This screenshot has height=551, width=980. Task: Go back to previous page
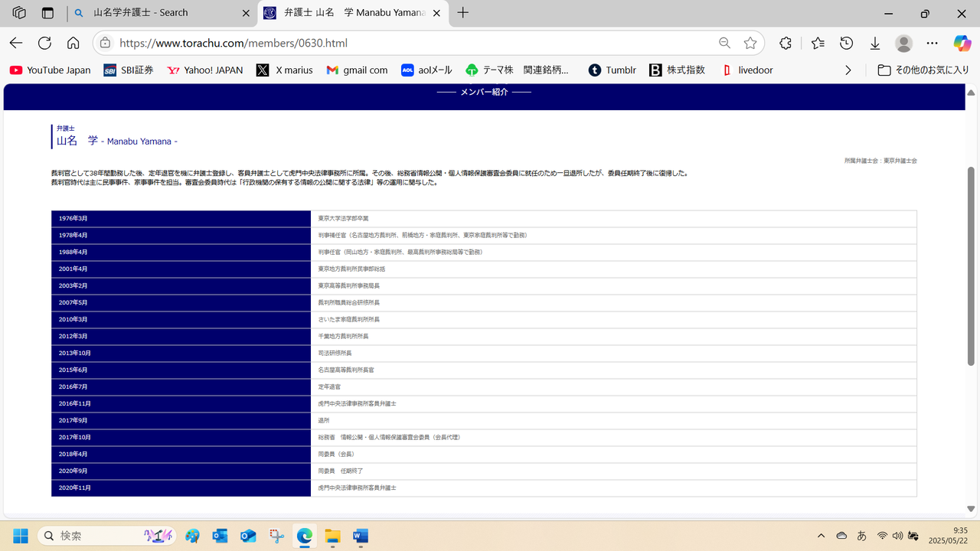click(x=16, y=43)
